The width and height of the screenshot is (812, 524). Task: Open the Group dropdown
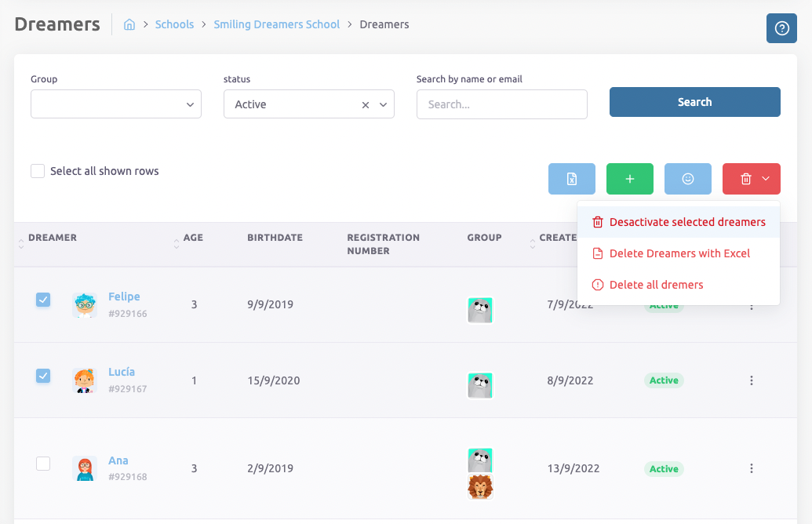tap(116, 104)
